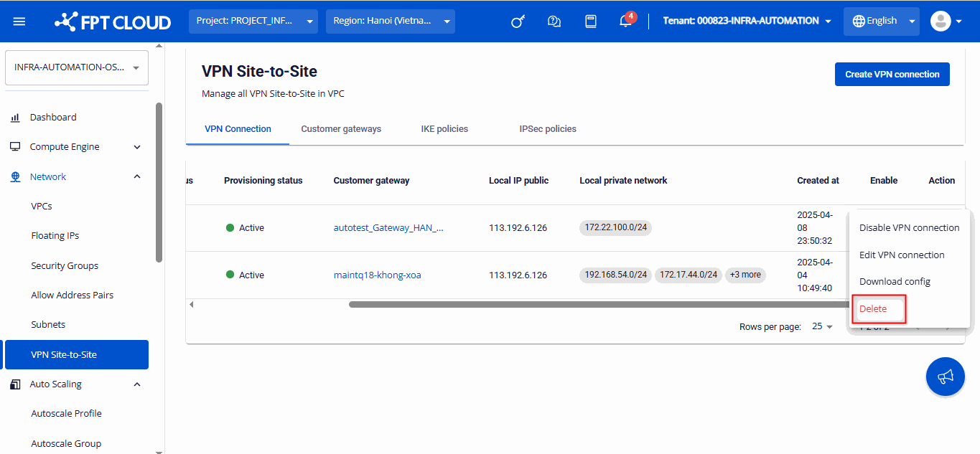Open Allow Address Pairs in sidebar
The width and height of the screenshot is (980, 454).
[x=73, y=295]
